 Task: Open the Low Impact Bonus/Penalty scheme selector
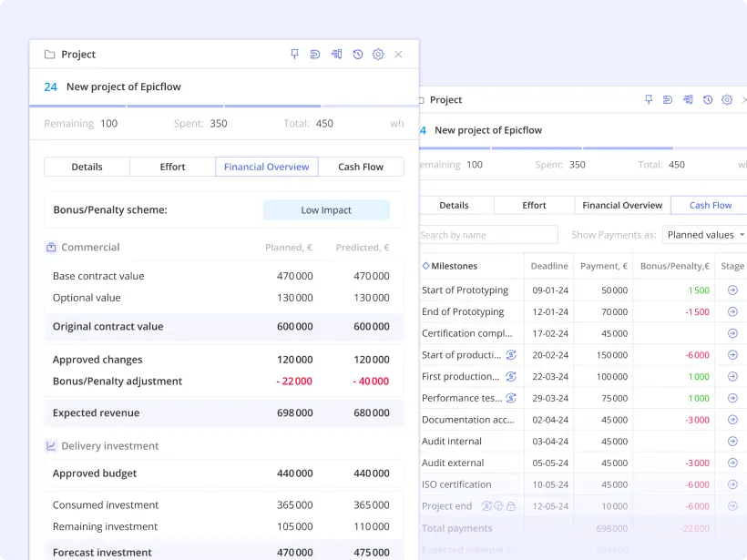click(x=326, y=210)
